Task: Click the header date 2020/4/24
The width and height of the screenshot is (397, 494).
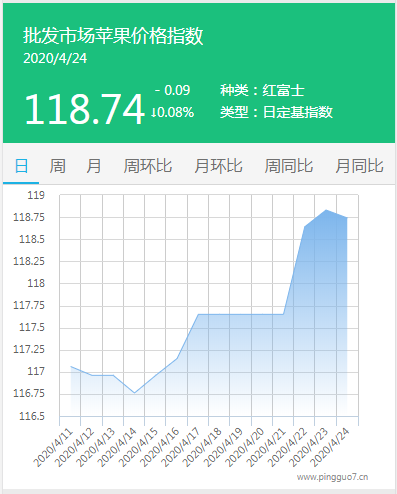Action: tap(55, 58)
